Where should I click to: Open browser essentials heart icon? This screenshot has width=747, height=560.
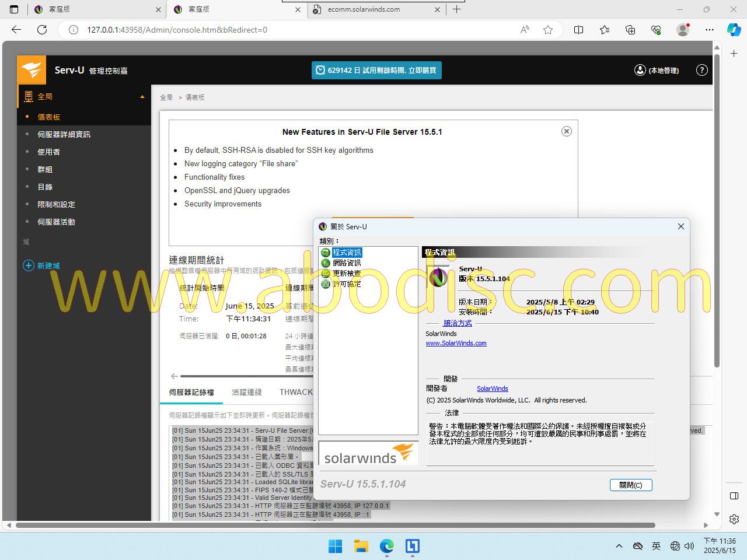(656, 30)
